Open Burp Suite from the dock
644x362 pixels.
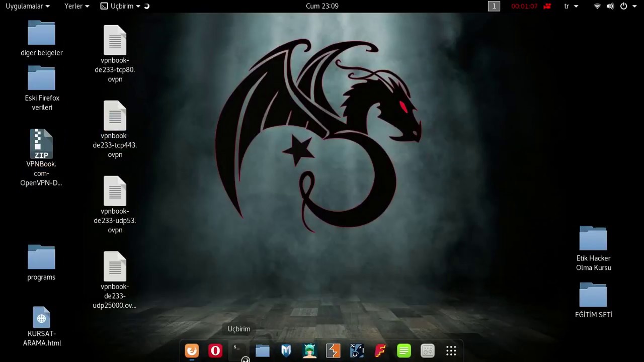tap(333, 350)
